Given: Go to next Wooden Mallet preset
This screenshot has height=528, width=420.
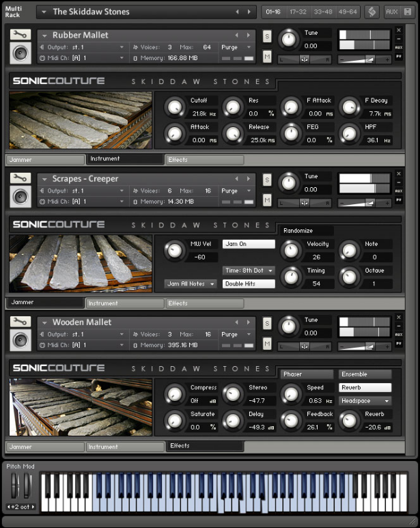Looking at the screenshot, I should coord(249,322).
